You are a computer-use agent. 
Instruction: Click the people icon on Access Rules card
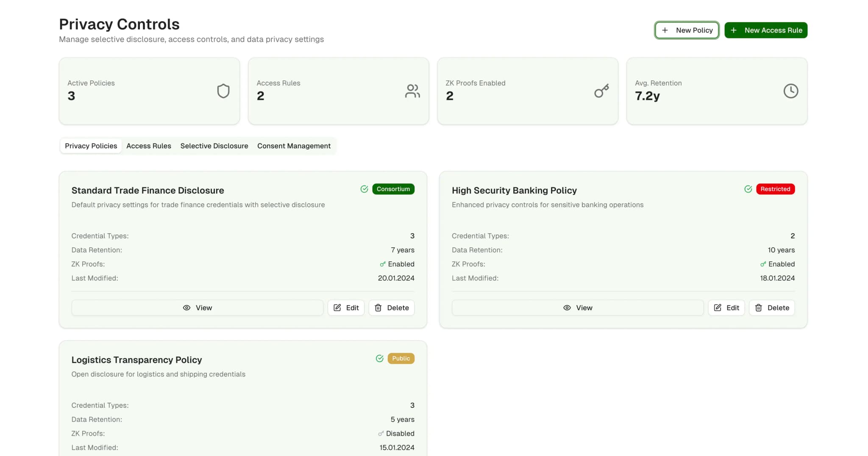click(x=412, y=91)
